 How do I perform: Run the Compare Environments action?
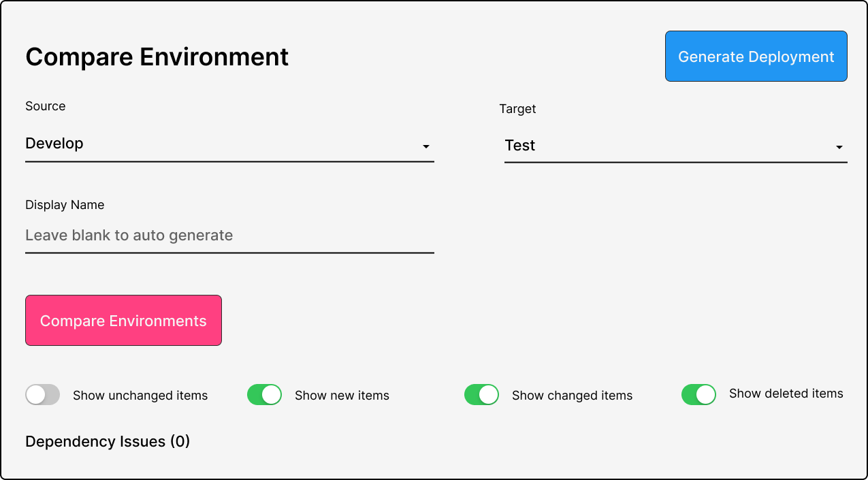pyautogui.click(x=123, y=321)
